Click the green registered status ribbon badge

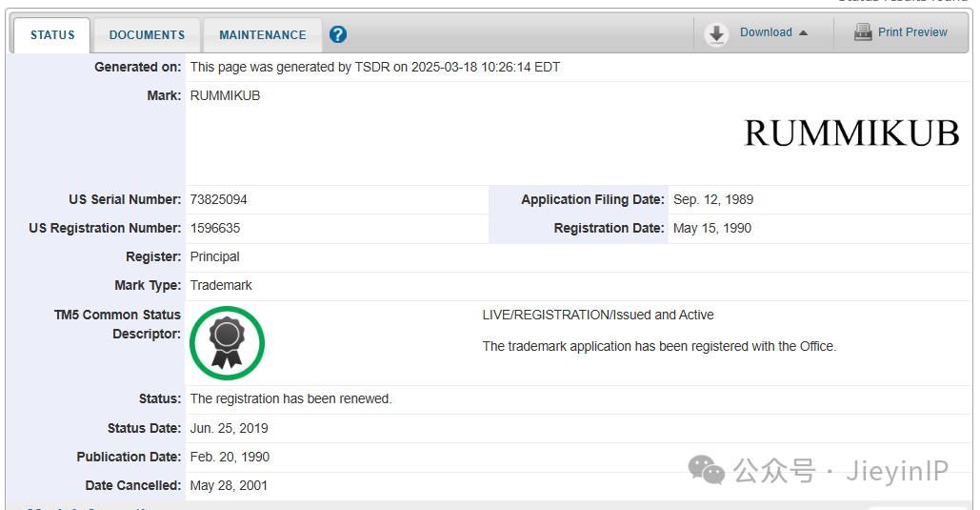[227, 343]
